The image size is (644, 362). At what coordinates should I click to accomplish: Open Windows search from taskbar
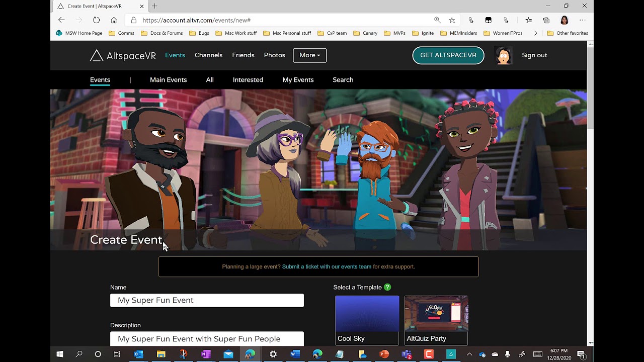79,354
